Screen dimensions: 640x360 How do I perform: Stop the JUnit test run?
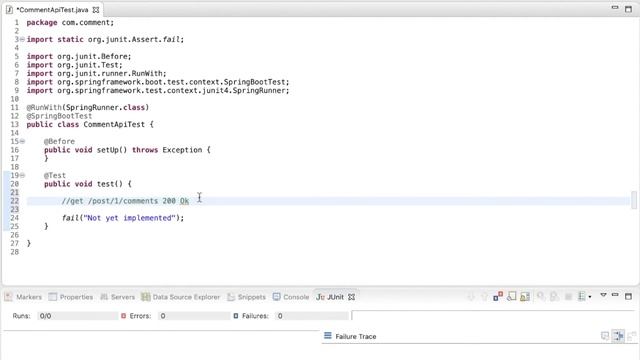click(568, 297)
